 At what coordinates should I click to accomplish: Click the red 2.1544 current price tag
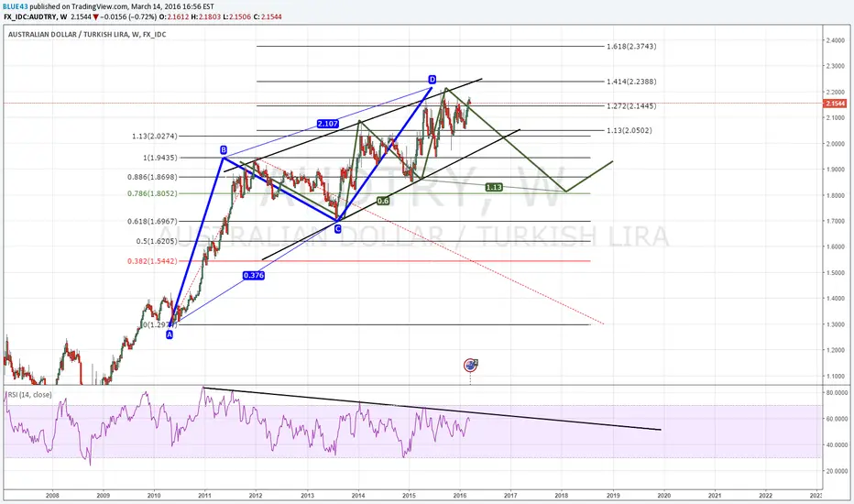tap(835, 104)
